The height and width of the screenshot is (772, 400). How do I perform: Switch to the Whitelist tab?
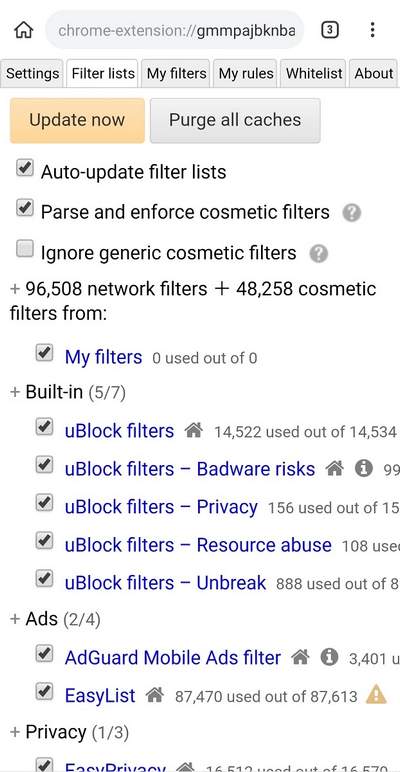click(314, 74)
